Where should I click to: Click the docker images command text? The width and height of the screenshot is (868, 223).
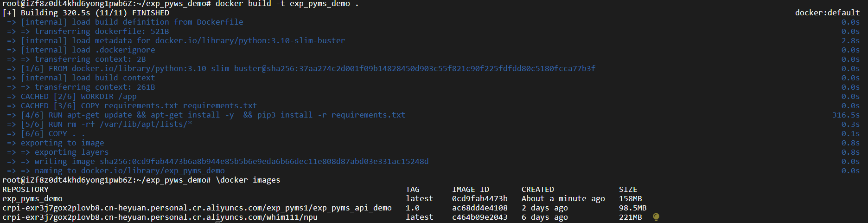(248, 180)
